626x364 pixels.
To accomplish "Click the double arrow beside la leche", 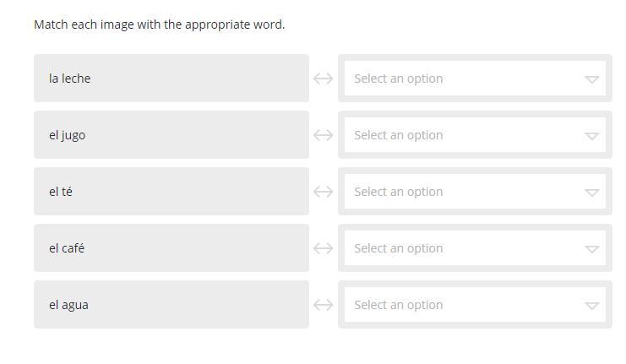I will pyautogui.click(x=323, y=79).
